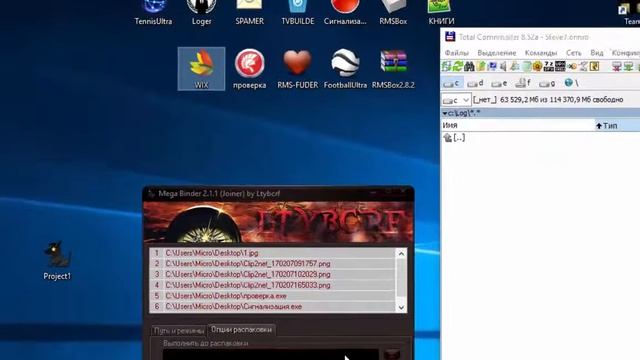Select row 3 Clip2net_170207102029.png
This screenshot has width=640, height=360.
tap(272, 274)
